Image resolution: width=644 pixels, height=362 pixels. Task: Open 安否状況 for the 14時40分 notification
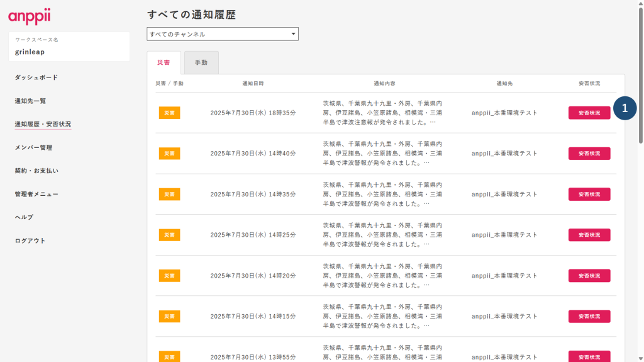589,154
